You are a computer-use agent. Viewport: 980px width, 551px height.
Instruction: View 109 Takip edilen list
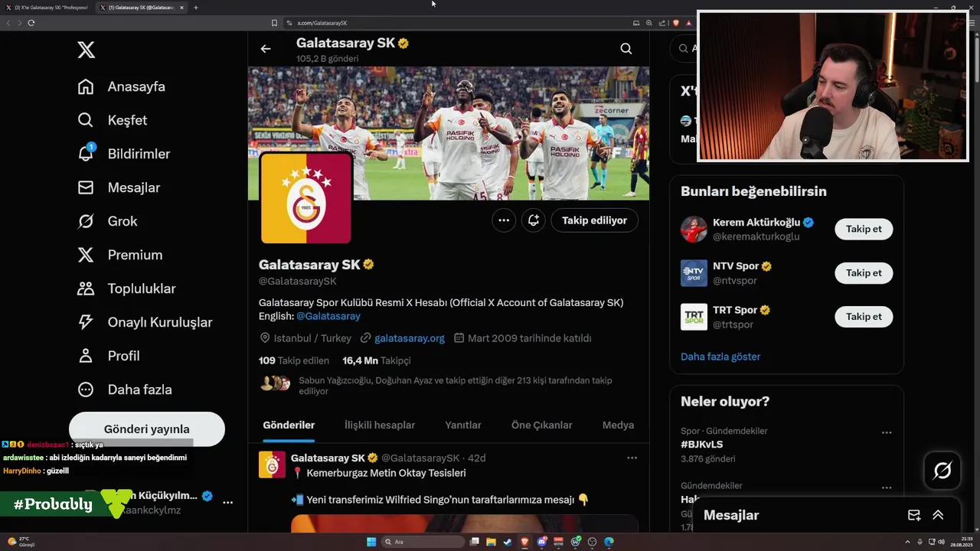294,360
